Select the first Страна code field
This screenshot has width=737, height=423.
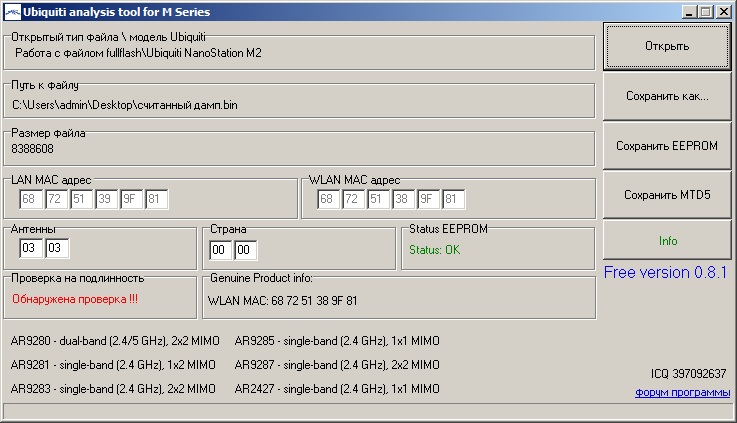(220, 249)
